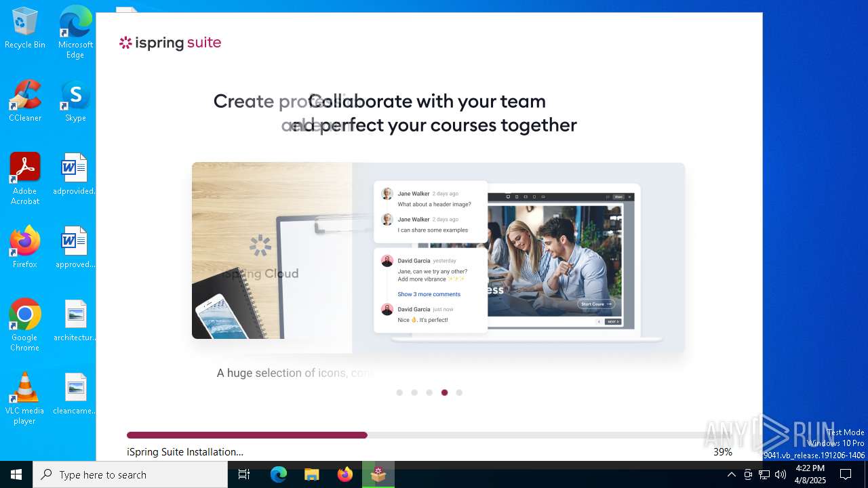Go to the first carousel slide dot
The width and height of the screenshot is (868, 488).
(x=399, y=392)
